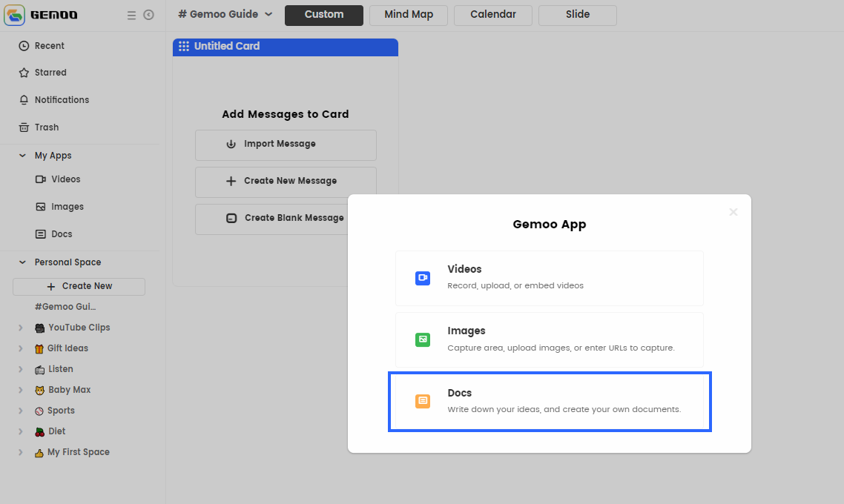844x504 pixels.
Task: Click the Starred star icon
Action: click(24, 73)
